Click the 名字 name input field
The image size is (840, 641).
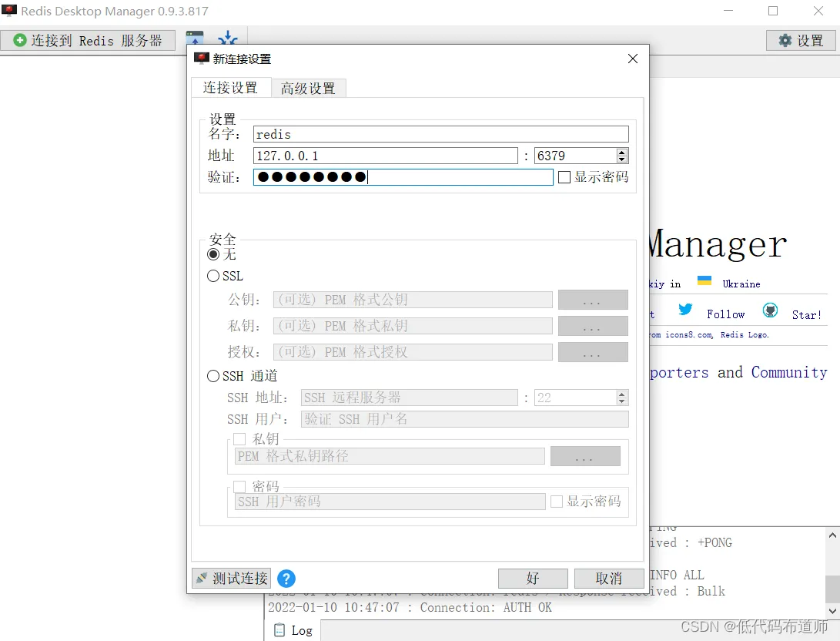441,134
